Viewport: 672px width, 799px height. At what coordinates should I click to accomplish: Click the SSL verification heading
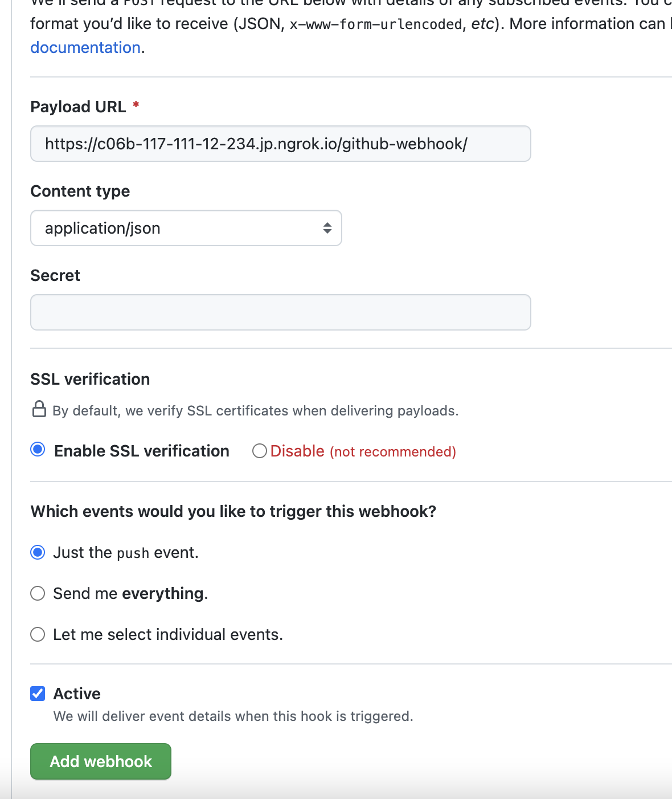coord(90,379)
